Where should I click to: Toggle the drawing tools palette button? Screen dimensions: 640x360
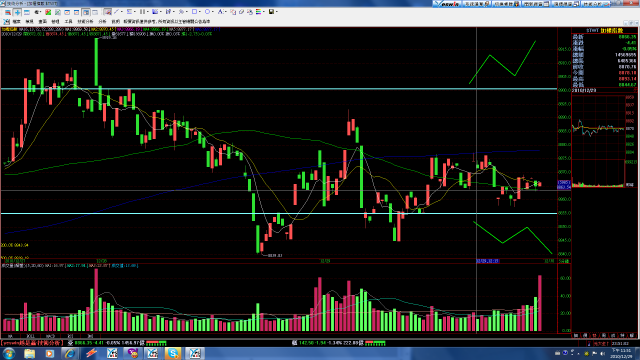point(107,12)
